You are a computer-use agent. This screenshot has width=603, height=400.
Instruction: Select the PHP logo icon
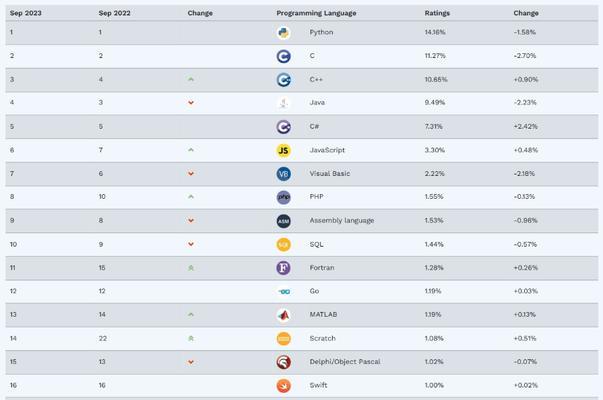click(283, 197)
